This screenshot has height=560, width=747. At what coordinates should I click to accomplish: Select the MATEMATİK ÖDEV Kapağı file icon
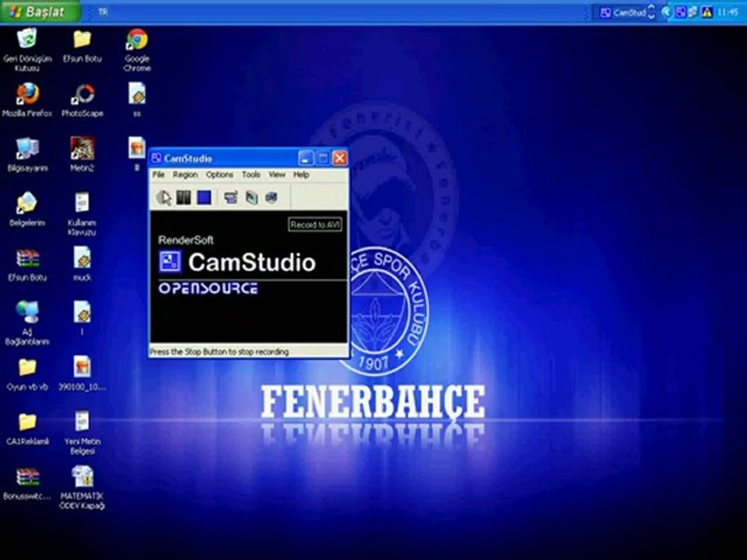point(82,488)
